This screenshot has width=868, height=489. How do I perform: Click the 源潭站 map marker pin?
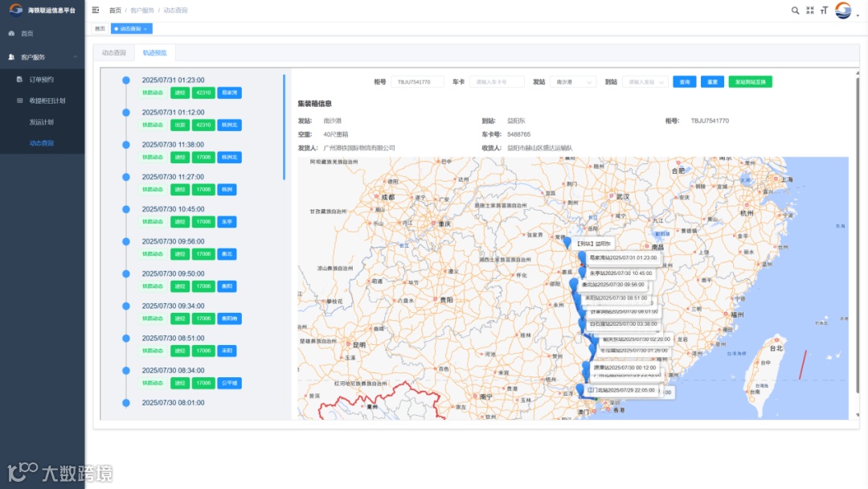coord(586,367)
